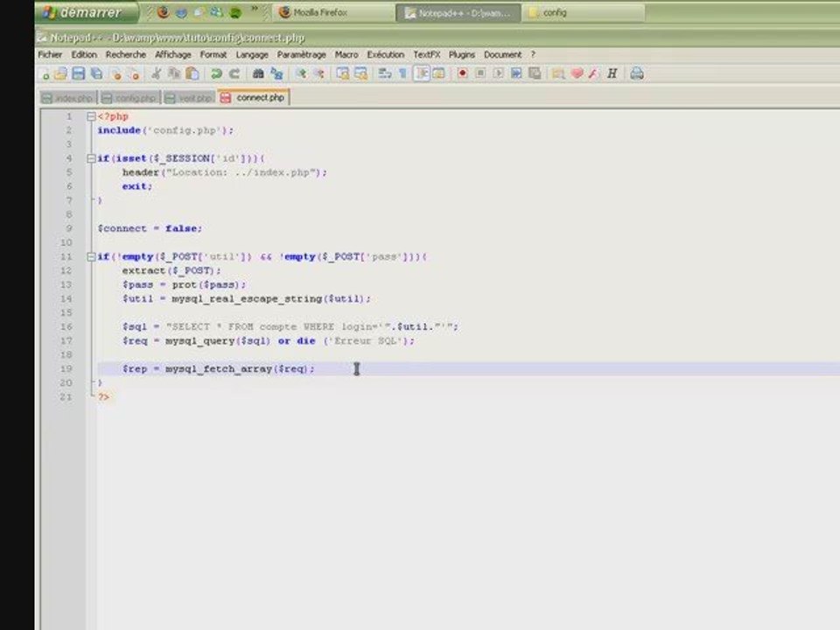Click the pink heart plugin icon
Screen dimensions: 840x630
pos(577,73)
